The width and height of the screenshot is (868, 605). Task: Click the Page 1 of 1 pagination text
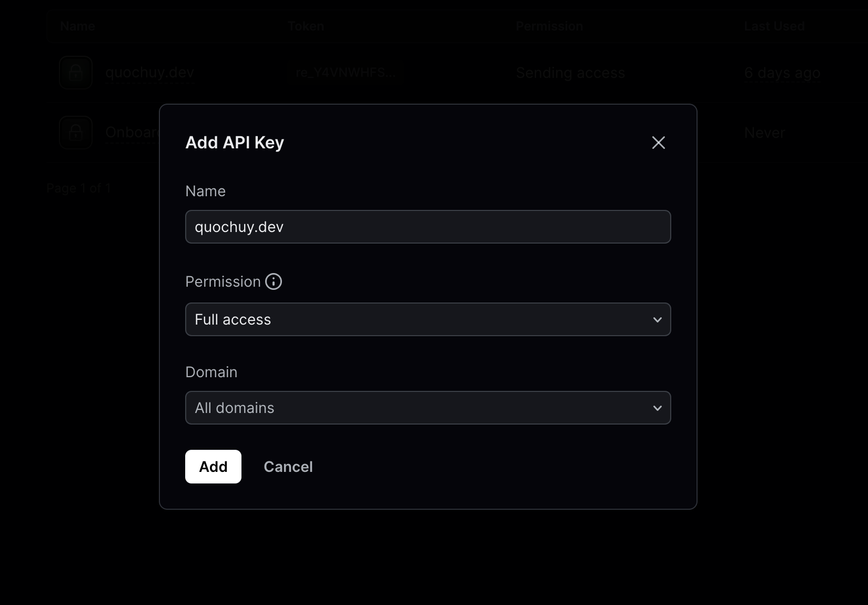point(78,188)
